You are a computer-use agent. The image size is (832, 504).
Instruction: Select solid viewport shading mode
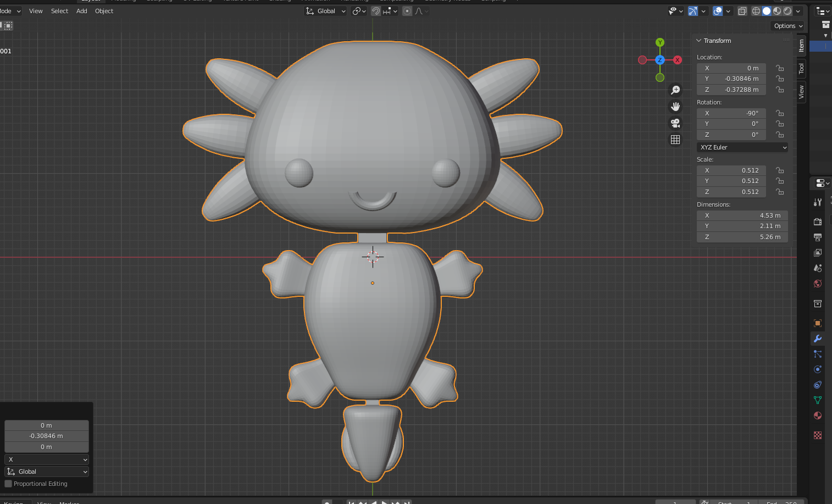(767, 11)
